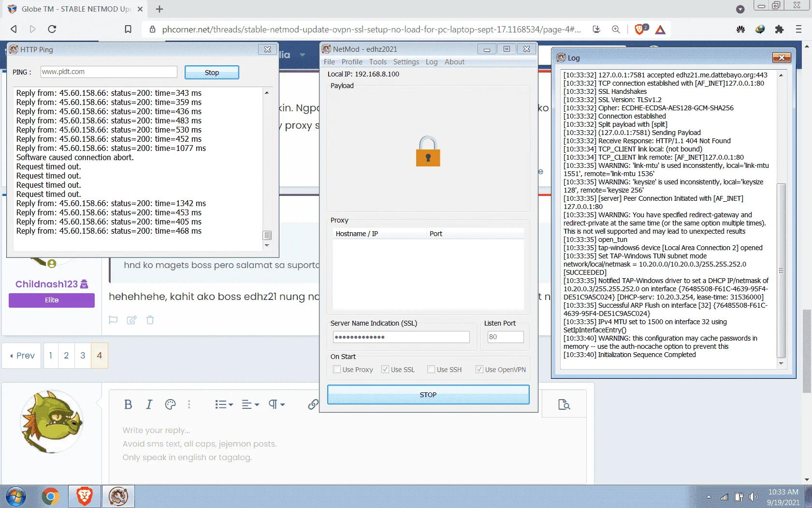The height and width of the screenshot is (508, 812).
Task: Open Brave from the taskbar
Action: [85, 496]
